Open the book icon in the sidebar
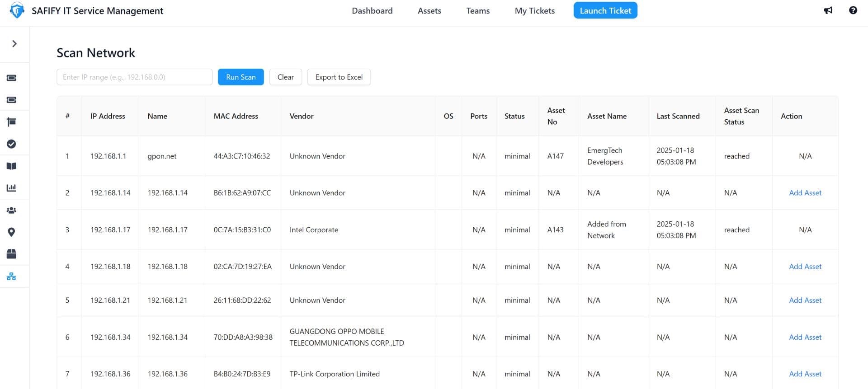Image resolution: width=868 pixels, height=389 pixels. click(x=11, y=166)
